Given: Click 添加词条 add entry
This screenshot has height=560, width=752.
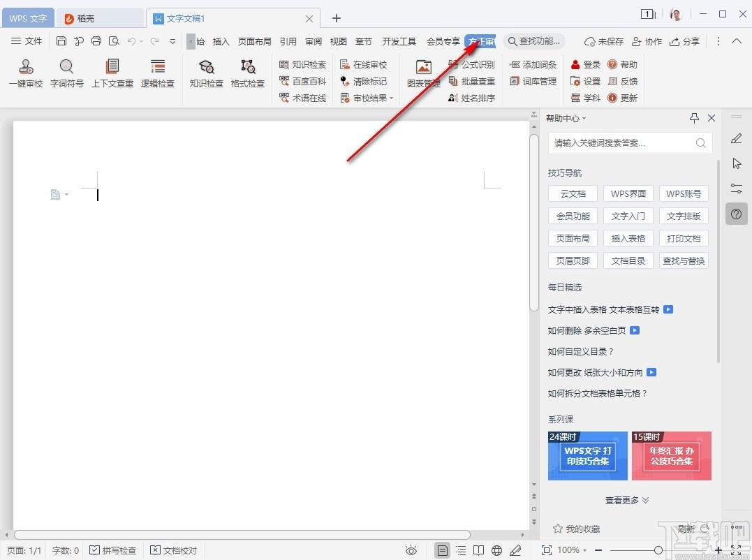Looking at the screenshot, I should click(533, 65).
